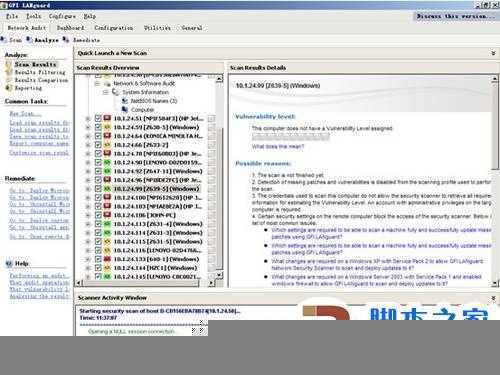Switch to the Utilities tab
The image size is (500, 375).
[x=157, y=28]
